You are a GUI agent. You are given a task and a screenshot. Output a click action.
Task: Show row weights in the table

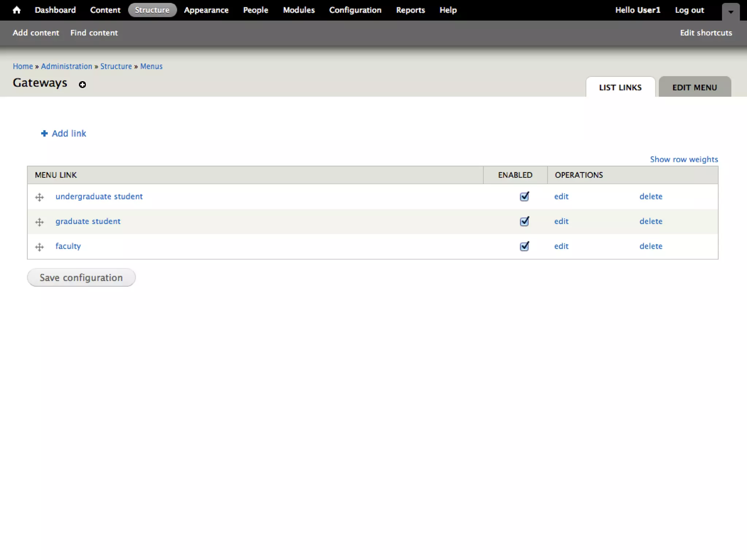(684, 159)
